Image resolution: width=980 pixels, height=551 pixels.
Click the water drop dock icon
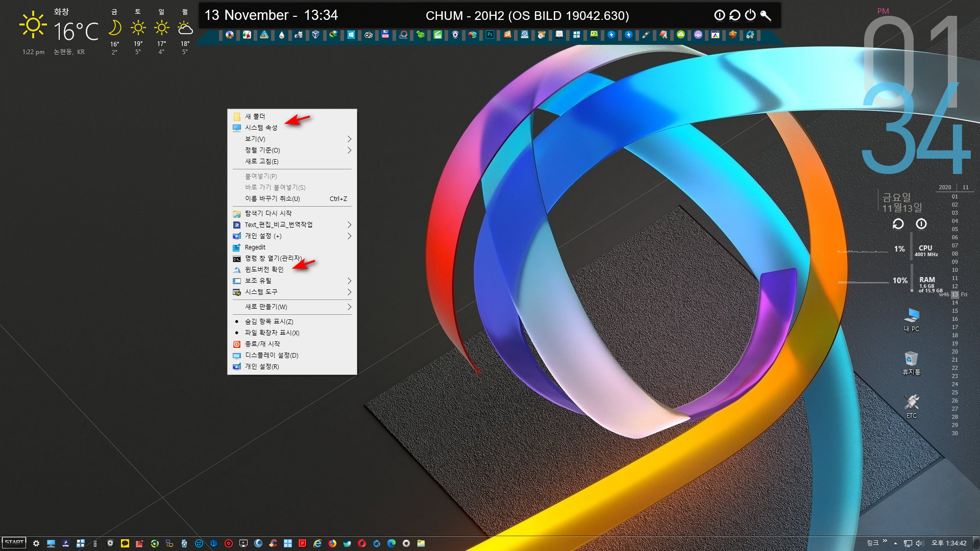click(x=282, y=35)
